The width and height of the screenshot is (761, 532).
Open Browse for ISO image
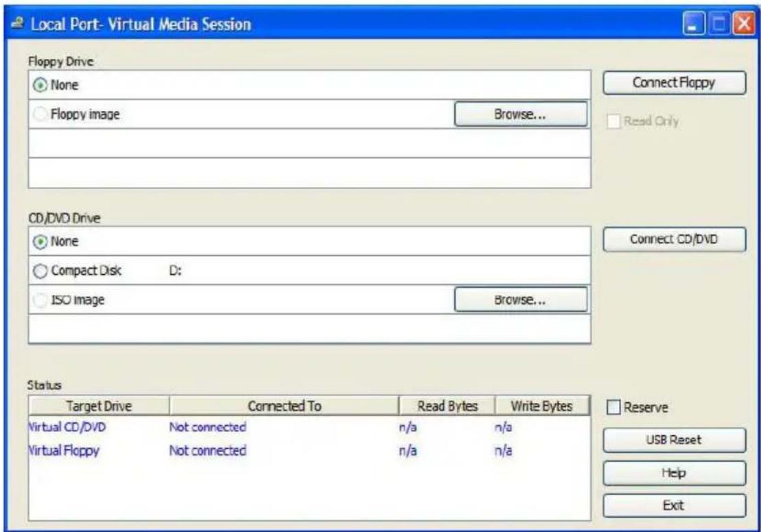point(520,300)
